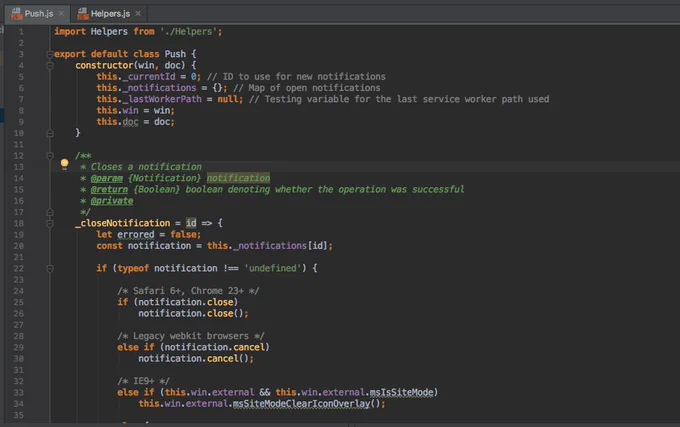Collapse the doc comment fold on line 12
The height and width of the screenshot is (427, 680).
pos(49,156)
